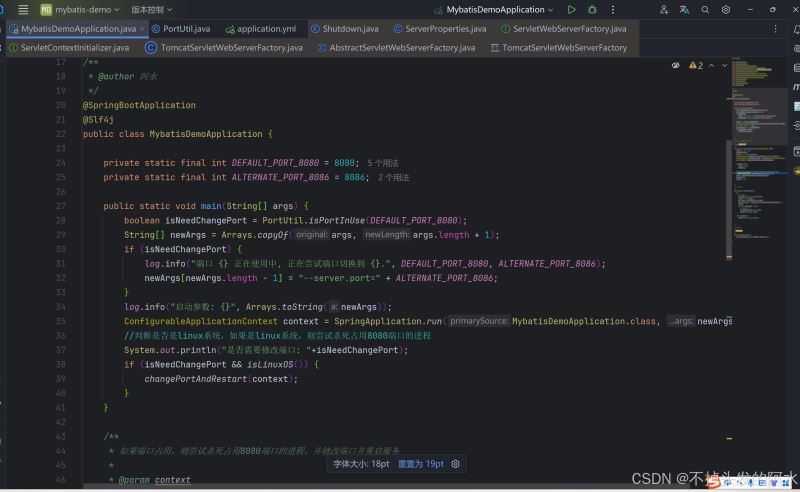The height and width of the screenshot is (492, 800).
Task: Click the isLinuxOS call on line 38
Action: click(270, 364)
